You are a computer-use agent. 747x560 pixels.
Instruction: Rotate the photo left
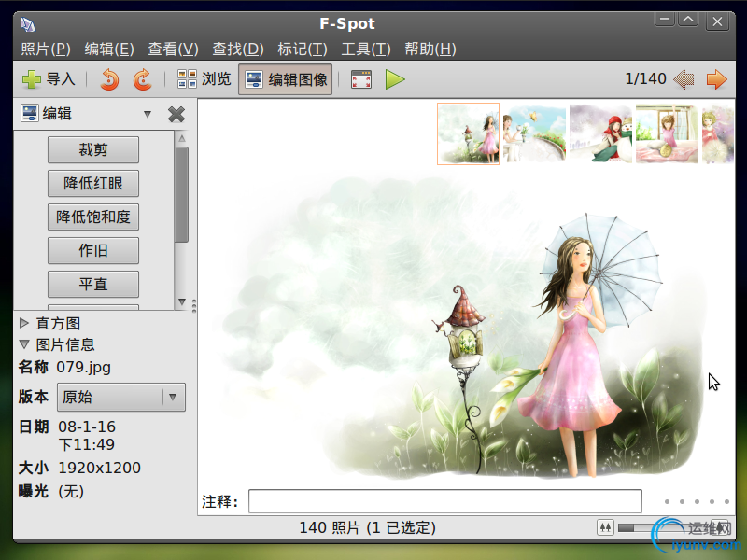[108, 78]
